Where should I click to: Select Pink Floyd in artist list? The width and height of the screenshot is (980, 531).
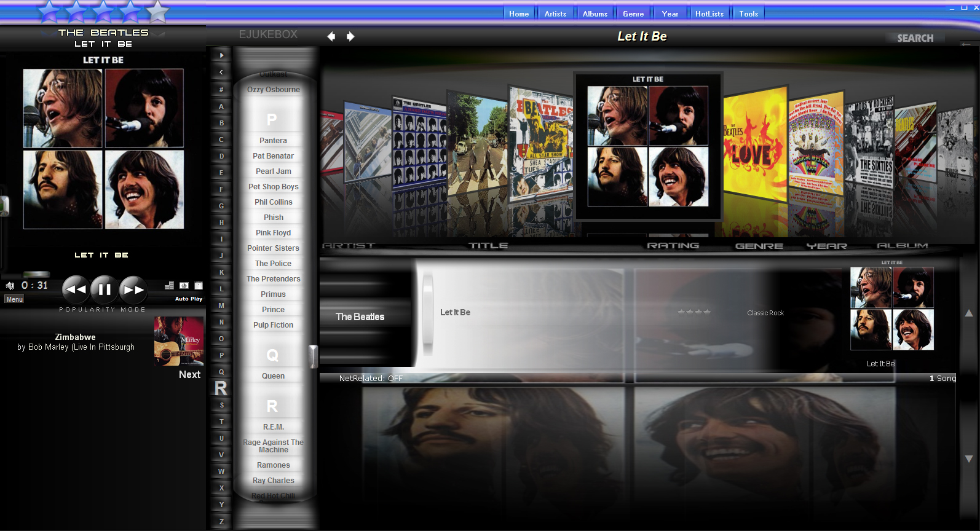point(274,233)
